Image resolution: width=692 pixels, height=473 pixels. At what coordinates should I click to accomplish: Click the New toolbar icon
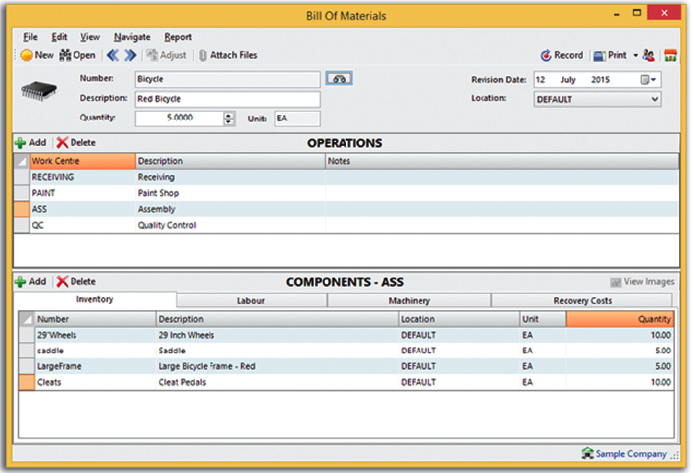(26, 55)
